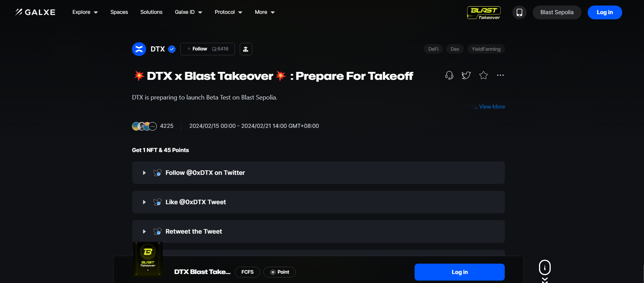This screenshot has width=644, height=283.
Task: Expand the Like @0xDTX Tweet task
Action: (x=144, y=202)
